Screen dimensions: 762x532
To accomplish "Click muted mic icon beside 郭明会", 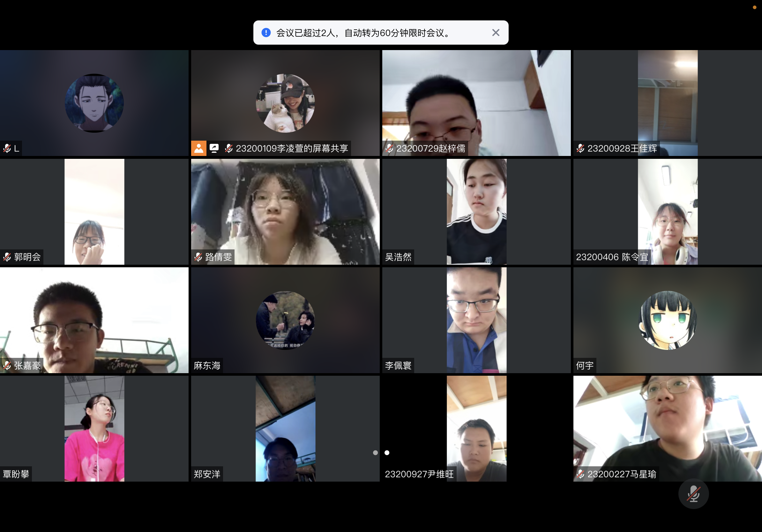I will pos(7,257).
